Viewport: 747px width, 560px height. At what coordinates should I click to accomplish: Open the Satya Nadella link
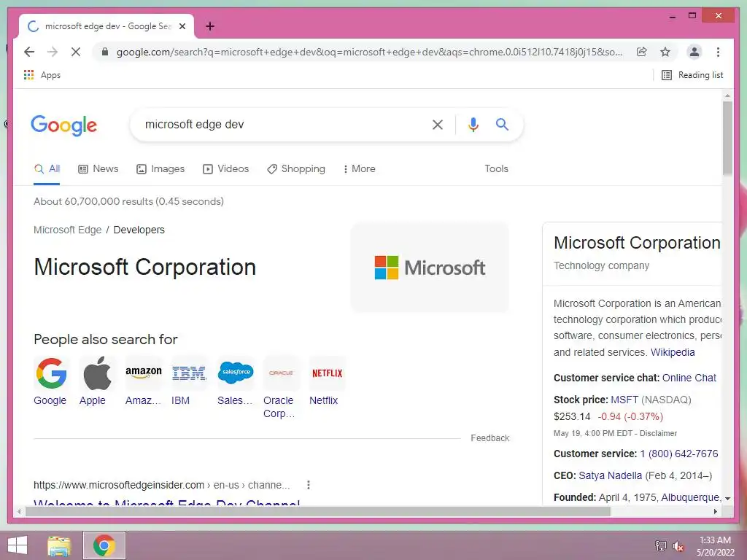(x=611, y=475)
